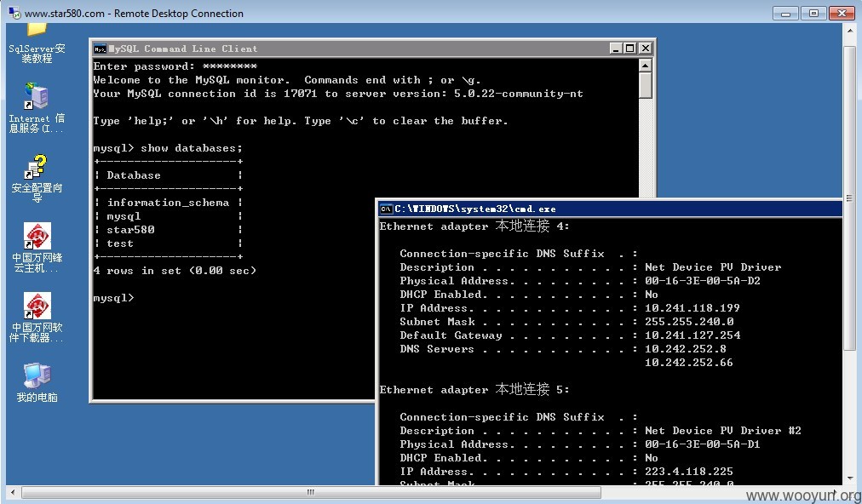Maximize the Remote Desktop Connection window
862x504 pixels.
tap(813, 13)
